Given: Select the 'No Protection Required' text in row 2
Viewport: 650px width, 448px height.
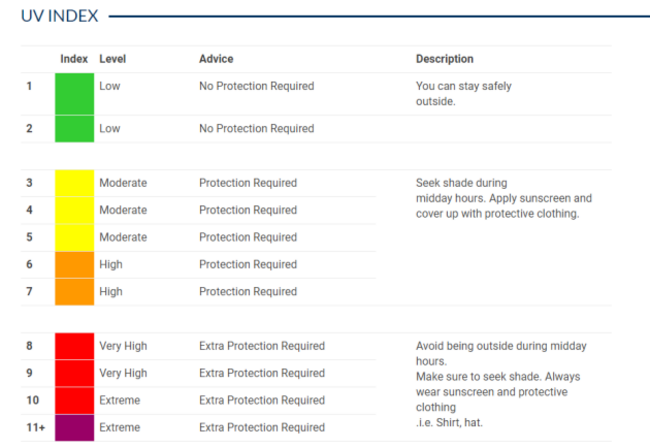Looking at the screenshot, I should [x=257, y=128].
